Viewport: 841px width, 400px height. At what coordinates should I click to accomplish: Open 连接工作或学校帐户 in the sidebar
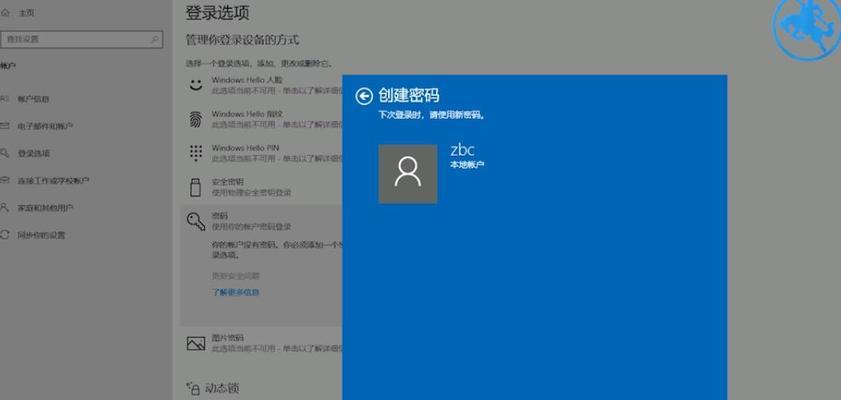53,181
